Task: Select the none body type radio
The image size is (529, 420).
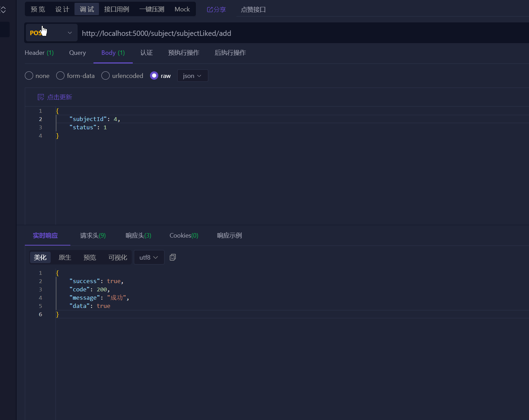Action: [29, 76]
